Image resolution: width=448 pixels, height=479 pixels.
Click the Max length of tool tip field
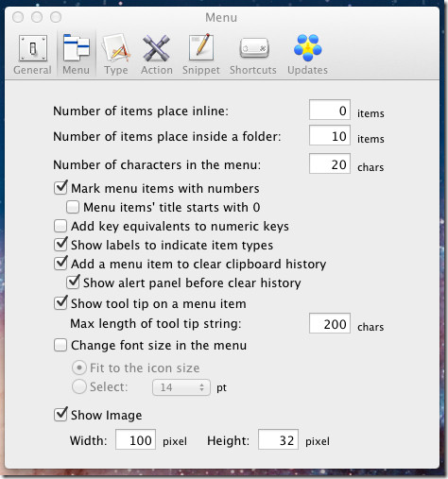click(x=330, y=323)
